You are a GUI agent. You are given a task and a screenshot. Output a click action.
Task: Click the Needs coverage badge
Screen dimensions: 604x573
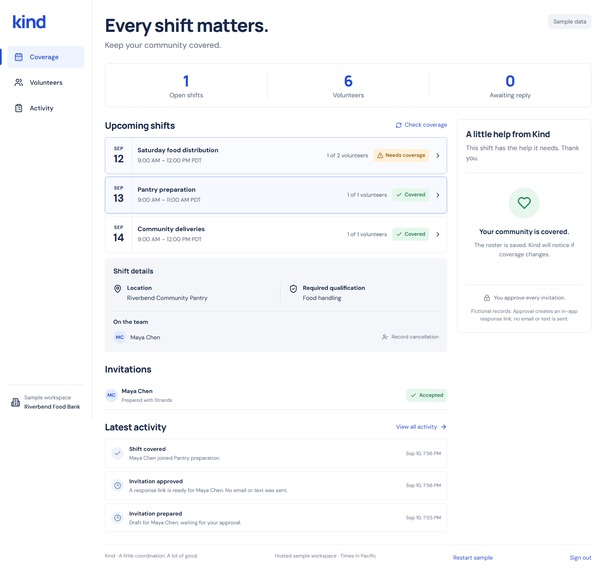401,155
